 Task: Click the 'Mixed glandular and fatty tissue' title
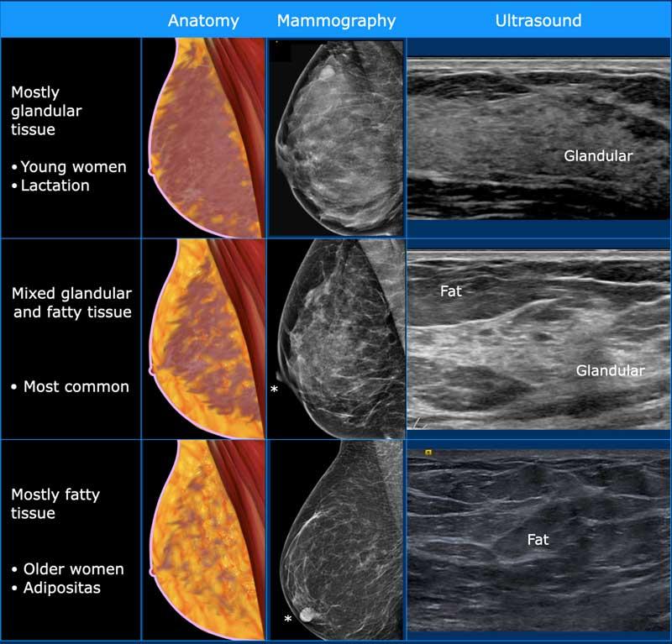[x=71, y=303]
